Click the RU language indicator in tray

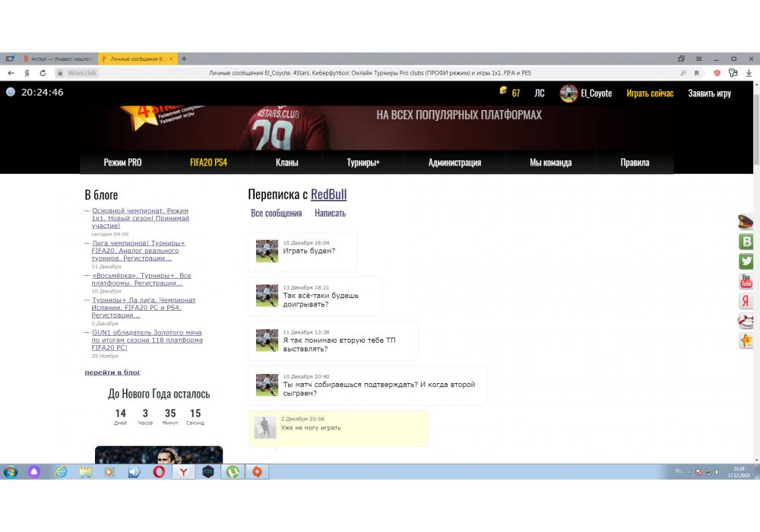coord(678,471)
